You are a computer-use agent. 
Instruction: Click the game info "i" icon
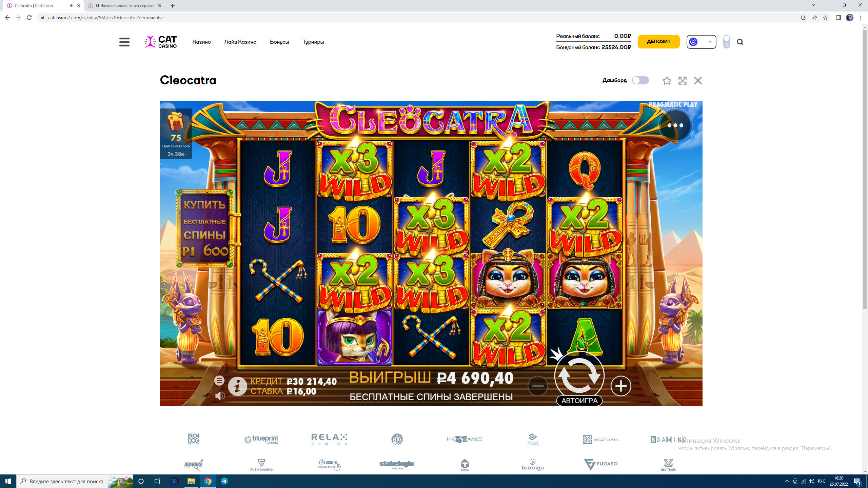[237, 386]
